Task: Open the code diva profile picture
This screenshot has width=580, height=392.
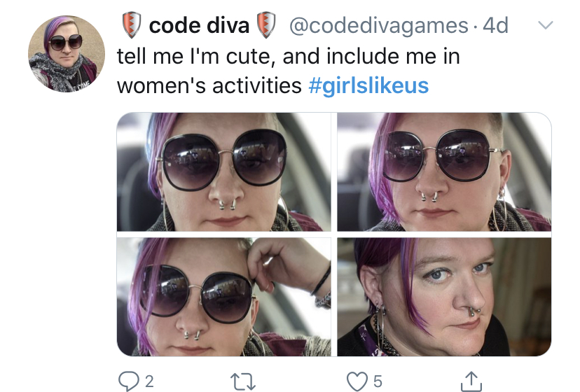Action: 67,54
